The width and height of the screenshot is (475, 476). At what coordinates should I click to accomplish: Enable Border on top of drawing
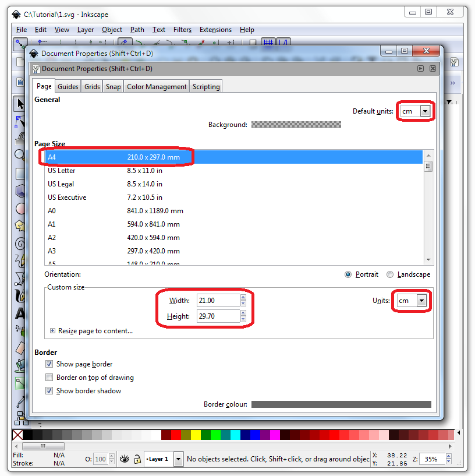point(49,377)
